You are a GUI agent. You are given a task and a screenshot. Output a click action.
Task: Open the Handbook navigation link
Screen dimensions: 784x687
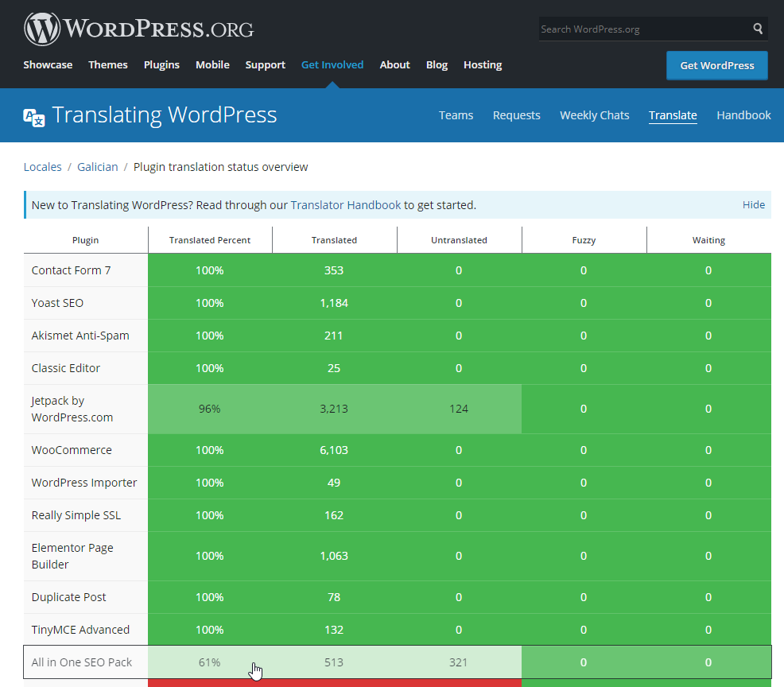[x=743, y=115]
